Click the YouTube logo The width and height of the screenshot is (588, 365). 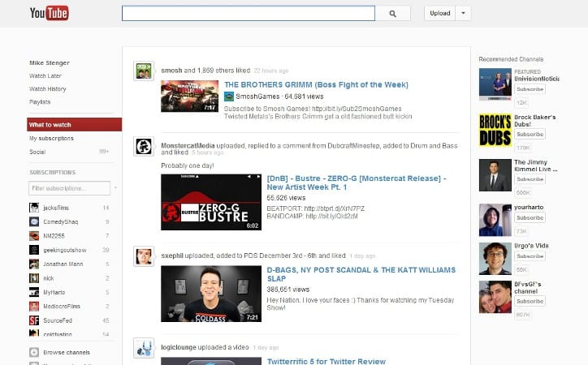[49, 13]
